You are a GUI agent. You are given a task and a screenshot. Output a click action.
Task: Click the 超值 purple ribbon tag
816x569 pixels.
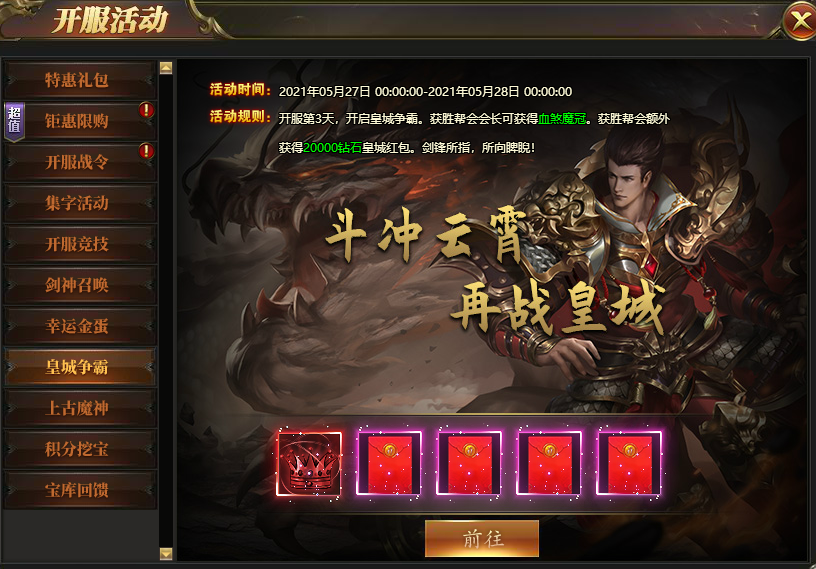click(15, 120)
